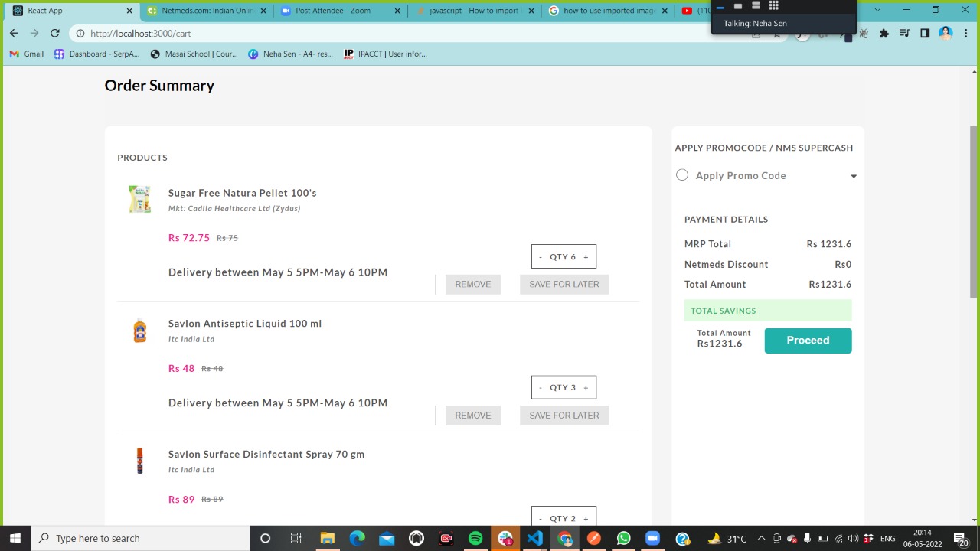Click the reading list playlist icon

903,34
